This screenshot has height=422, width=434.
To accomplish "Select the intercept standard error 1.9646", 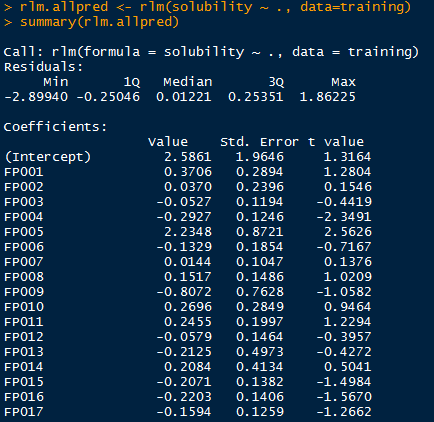I will tap(260, 157).
